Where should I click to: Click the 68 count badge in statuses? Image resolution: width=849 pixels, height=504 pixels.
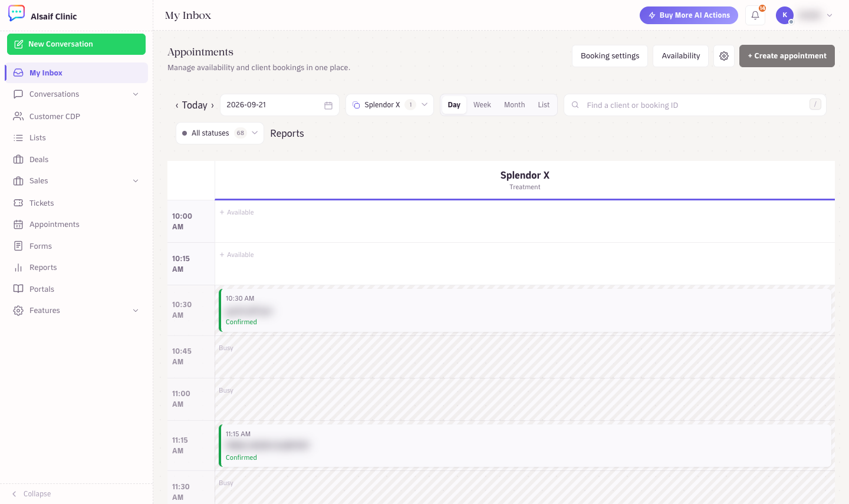241,133
